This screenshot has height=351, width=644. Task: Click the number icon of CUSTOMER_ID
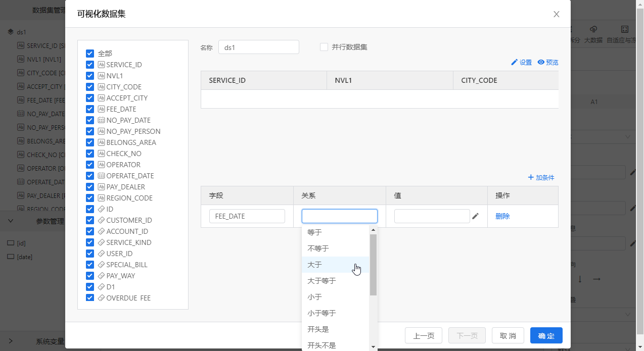click(101, 220)
